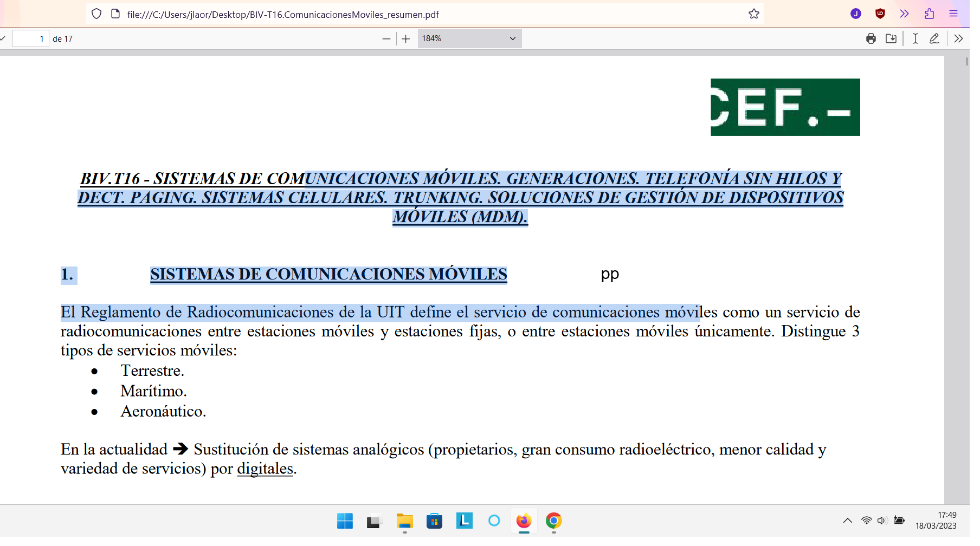Open the blue L app in taskbar
The image size is (980, 546).
tap(464, 521)
